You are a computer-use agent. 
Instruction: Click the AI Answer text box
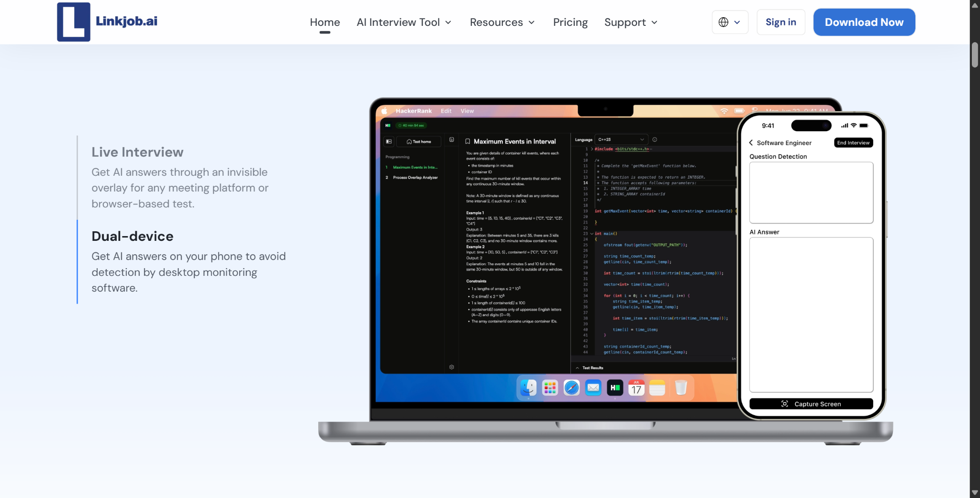[811, 315]
